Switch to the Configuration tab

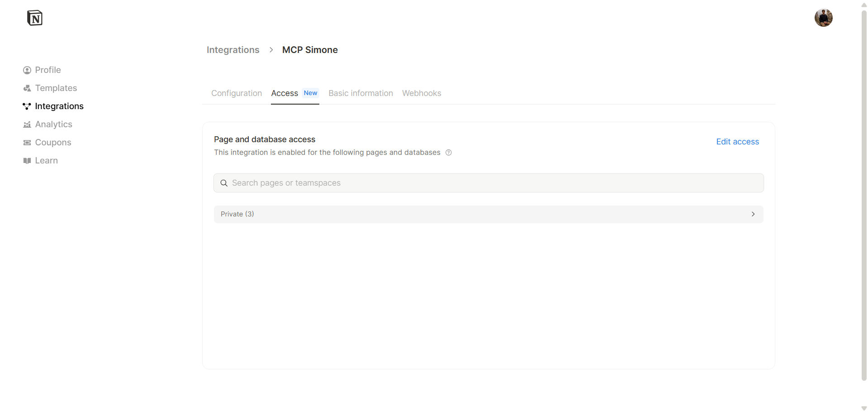(x=237, y=93)
